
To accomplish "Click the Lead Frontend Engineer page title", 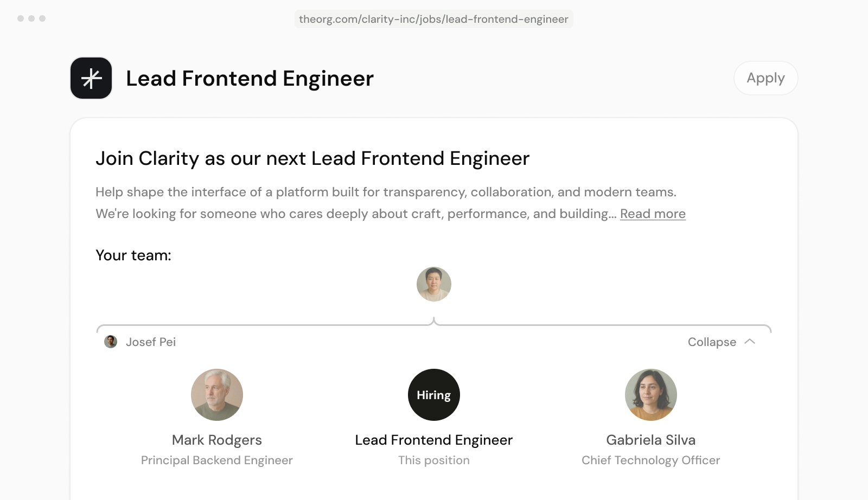I will click(250, 78).
